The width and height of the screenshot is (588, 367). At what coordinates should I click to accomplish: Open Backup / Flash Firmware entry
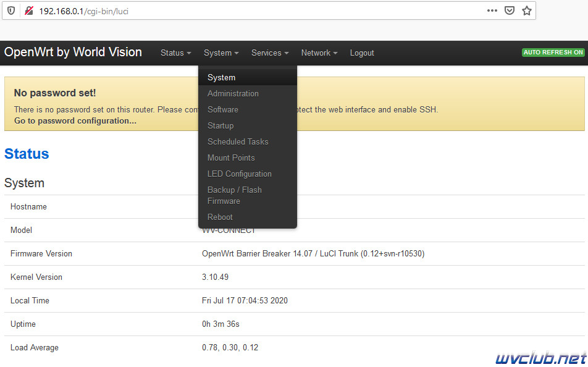tap(248, 195)
